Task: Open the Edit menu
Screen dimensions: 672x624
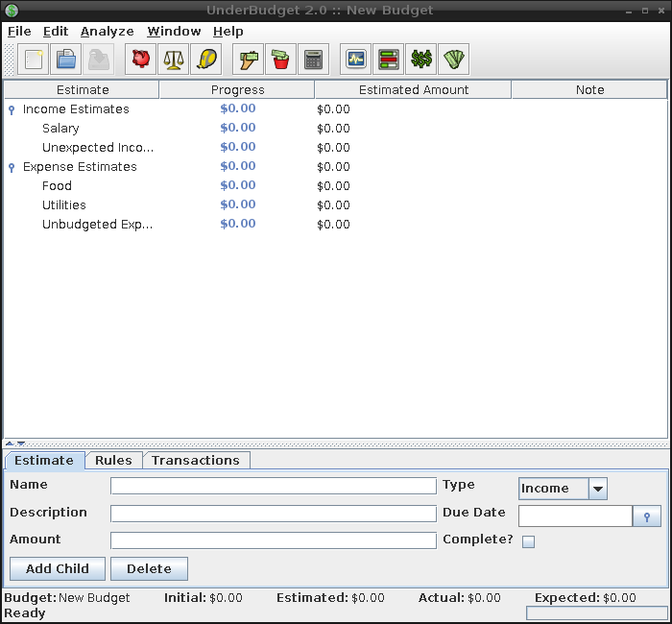Action: (56, 32)
